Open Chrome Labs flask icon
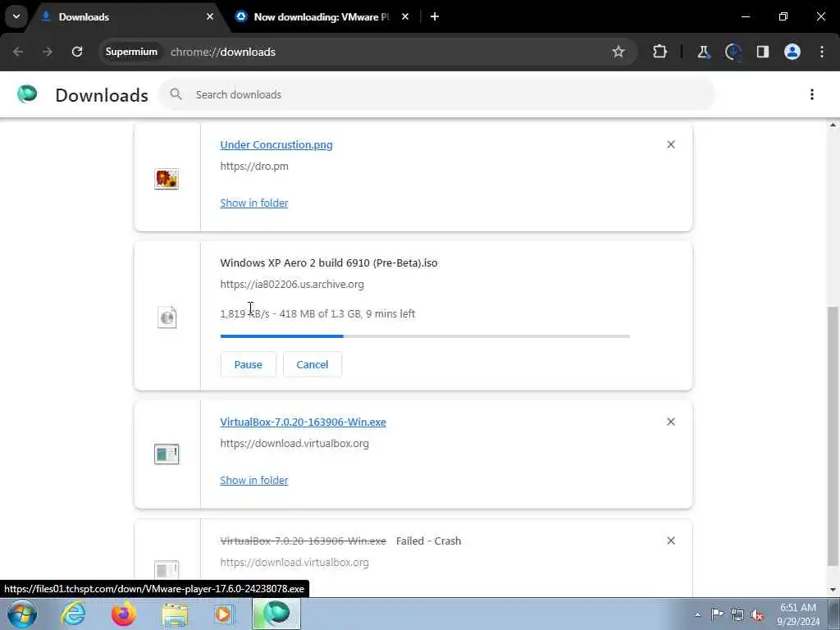Screen dimensions: 840x630 click(703, 52)
